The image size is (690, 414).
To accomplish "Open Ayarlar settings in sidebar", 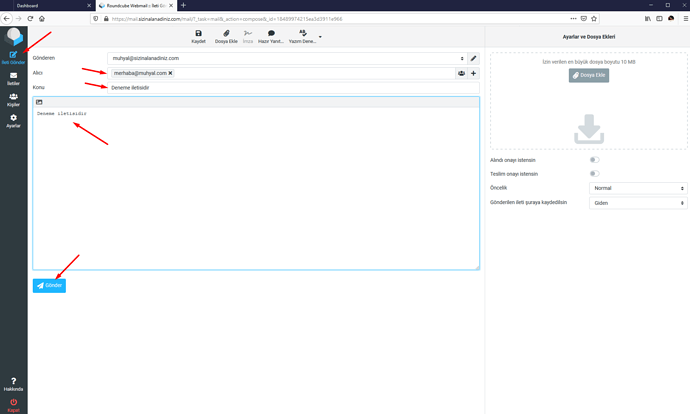I will tap(13, 121).
